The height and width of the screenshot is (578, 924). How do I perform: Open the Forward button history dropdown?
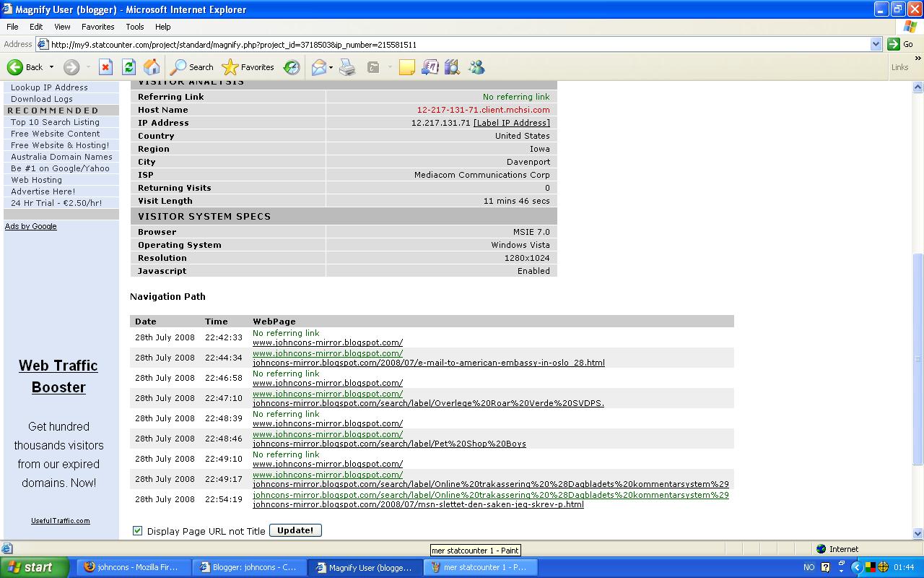[x=88, y=67]
